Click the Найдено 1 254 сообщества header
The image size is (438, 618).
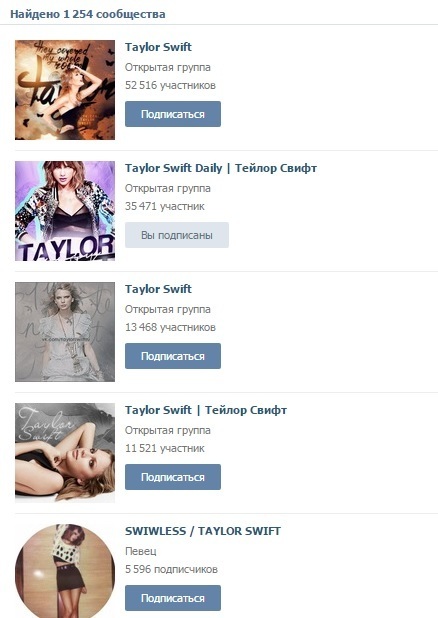(x=88, y=14)
